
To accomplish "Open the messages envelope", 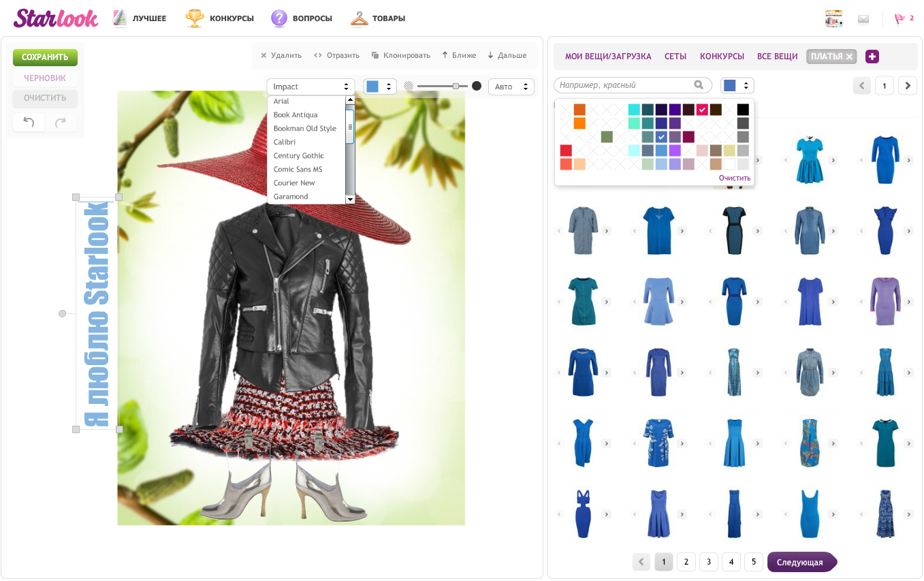I will (x=863, y=19).
